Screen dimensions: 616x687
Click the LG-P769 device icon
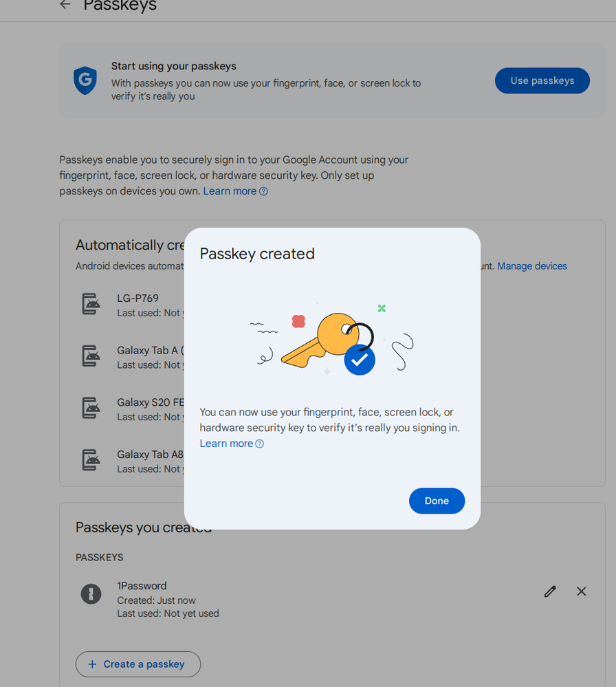(91, 304)
